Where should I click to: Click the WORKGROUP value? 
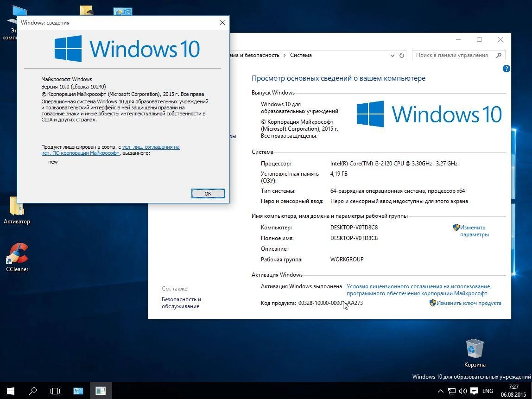click(x=347, y=259)
